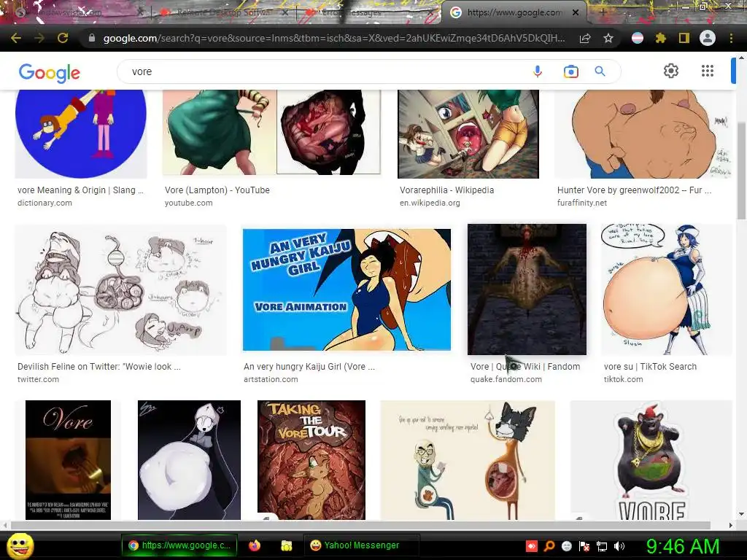Click the Google logo
747x560 pixels.
click(x=49, y=72)
